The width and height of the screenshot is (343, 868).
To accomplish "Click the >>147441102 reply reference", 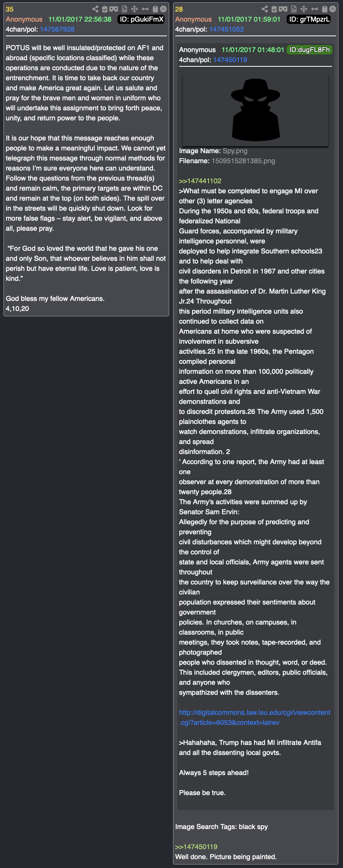I will coord(200,181).
